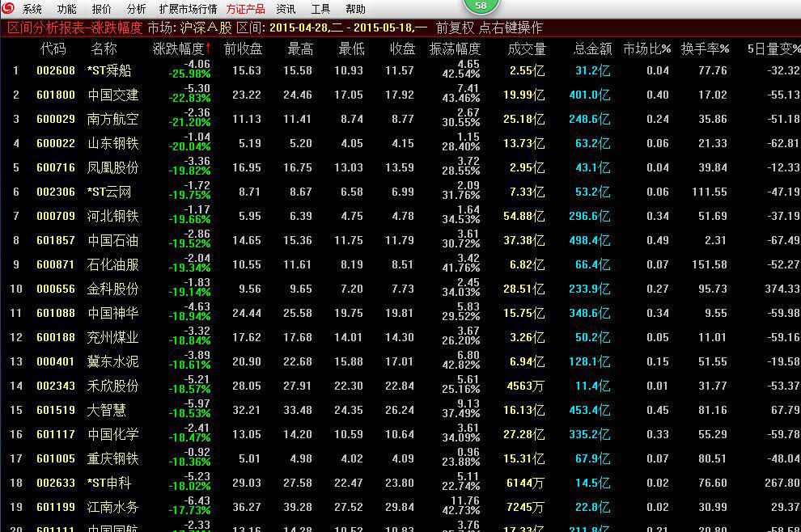Select the 大智慧 stock row
This screenshot has width=801, height=532.
107,410
